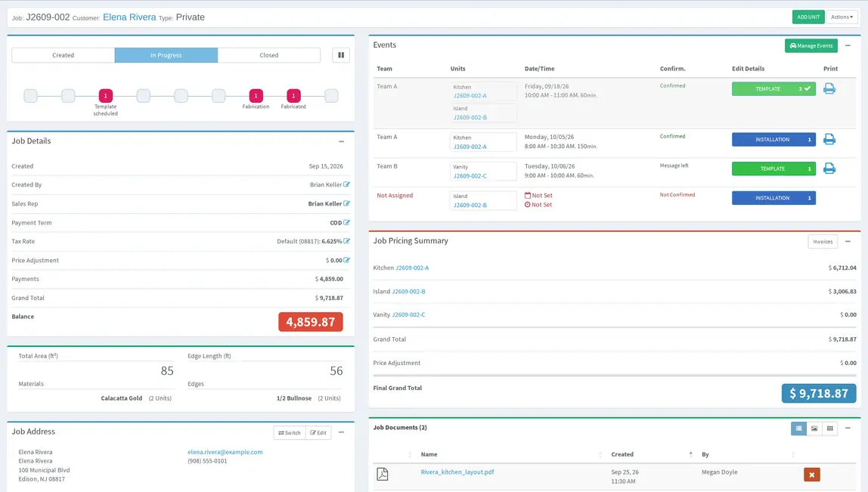Select the Created status tab

click(63, 54)
